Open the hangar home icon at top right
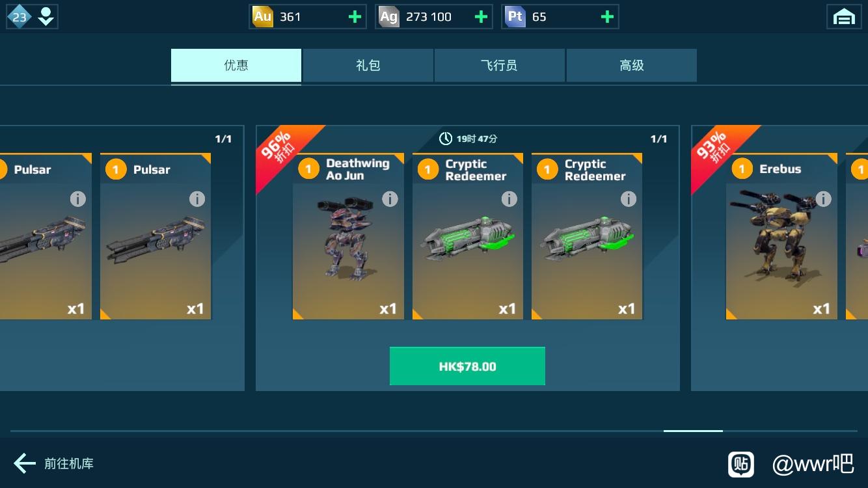This screenshot has width=868, height=488. click(844, 17)
